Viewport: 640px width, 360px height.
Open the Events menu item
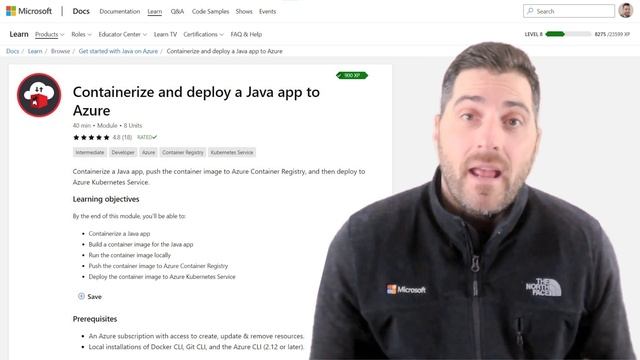click(x=267, y=11)
